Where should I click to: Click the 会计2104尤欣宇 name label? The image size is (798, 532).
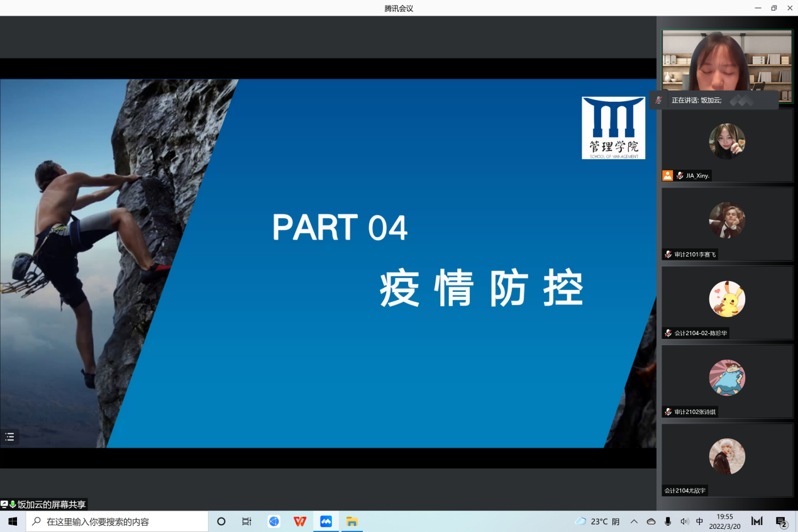[x=685, y=490]
